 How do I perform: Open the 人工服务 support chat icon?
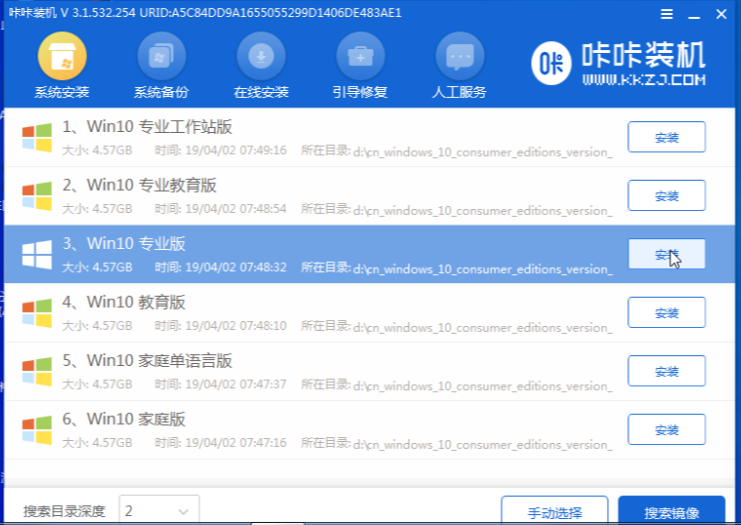click(459, 57)
